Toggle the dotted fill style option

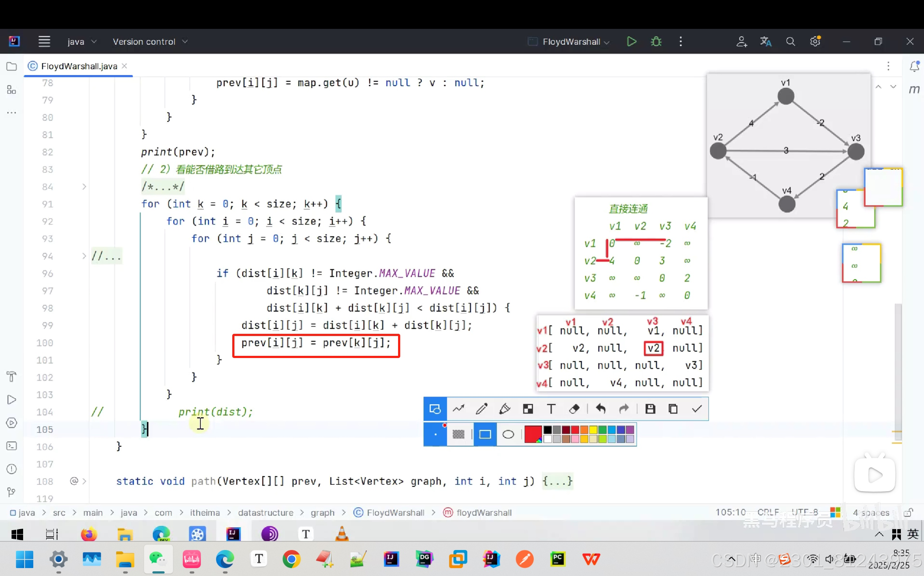pos(458,434)
